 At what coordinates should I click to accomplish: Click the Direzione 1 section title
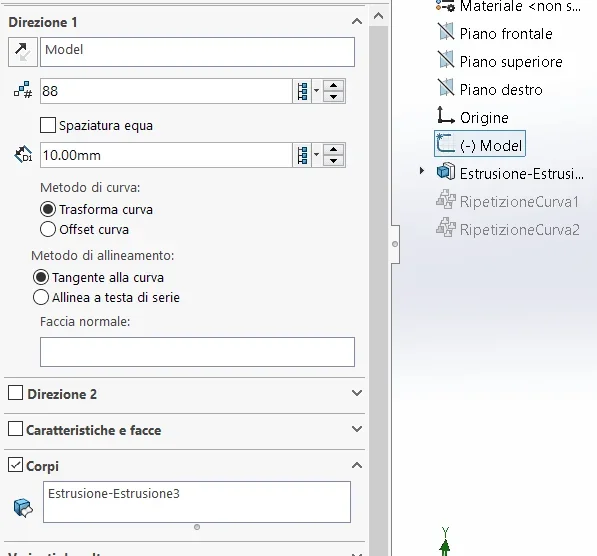pyautogui.click(x=43, y=22)
